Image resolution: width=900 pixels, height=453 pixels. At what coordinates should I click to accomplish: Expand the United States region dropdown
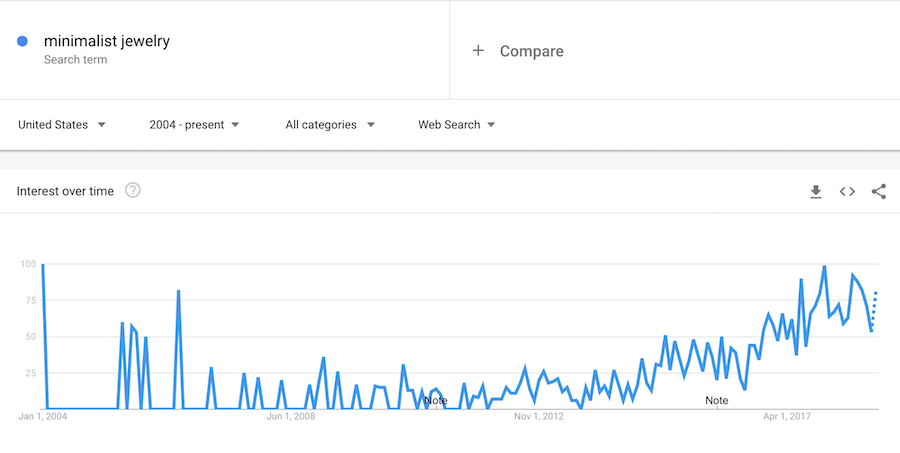tap(62, 125)
